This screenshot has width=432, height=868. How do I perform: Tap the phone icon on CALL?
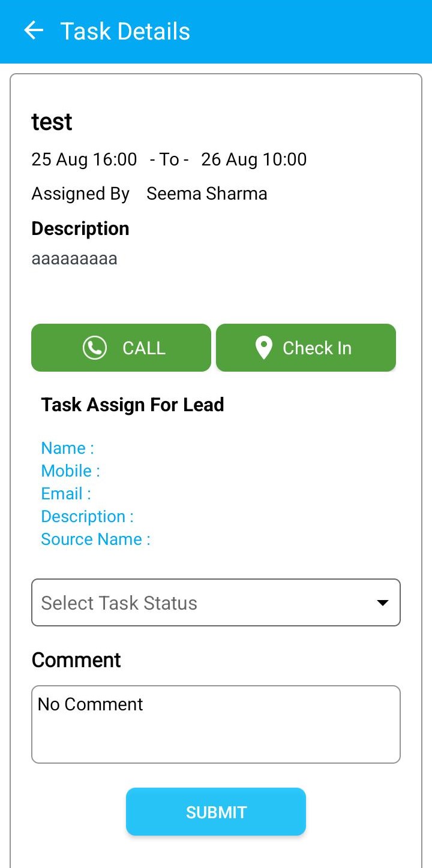95,348
